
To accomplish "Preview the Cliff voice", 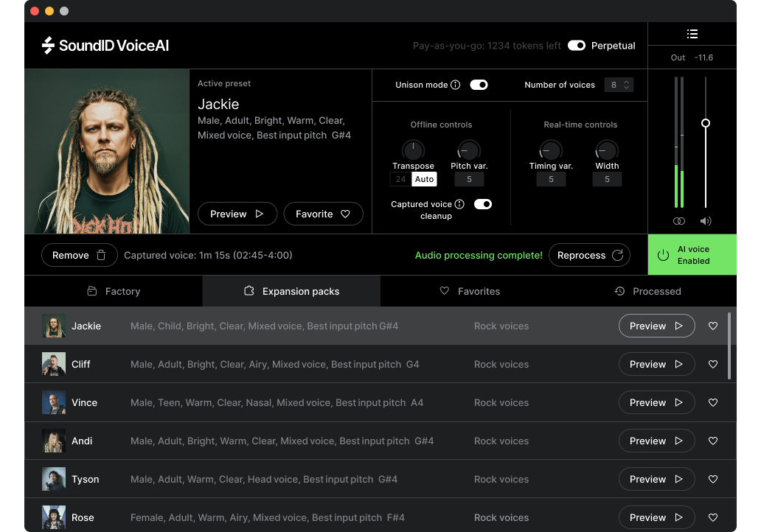I will tap(656, 364).
